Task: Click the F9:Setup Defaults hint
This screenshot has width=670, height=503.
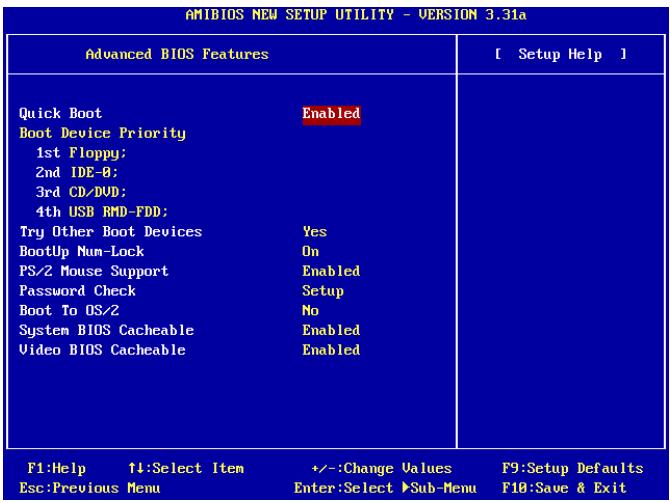Action: pyautogui.click(x=573, y=469)
